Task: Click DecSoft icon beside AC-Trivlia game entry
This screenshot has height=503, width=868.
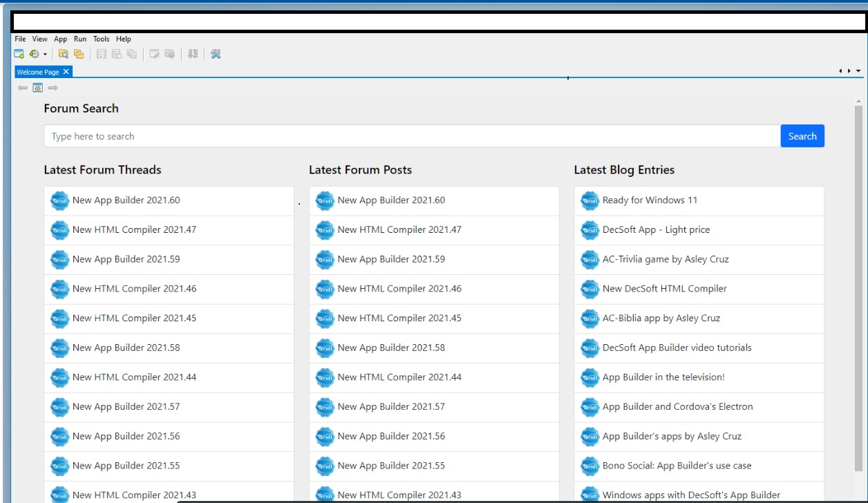Action: pos(590,260)
